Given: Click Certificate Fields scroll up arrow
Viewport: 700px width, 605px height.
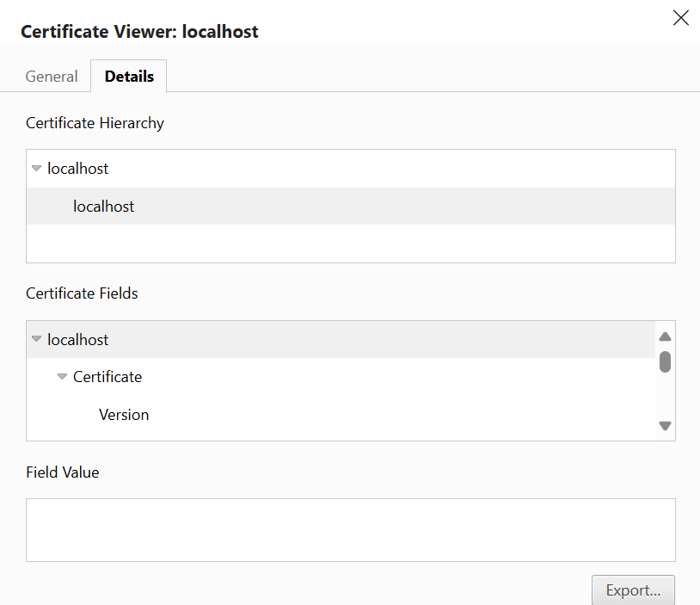Looking at the screenshot, I should tap(665, 336).
